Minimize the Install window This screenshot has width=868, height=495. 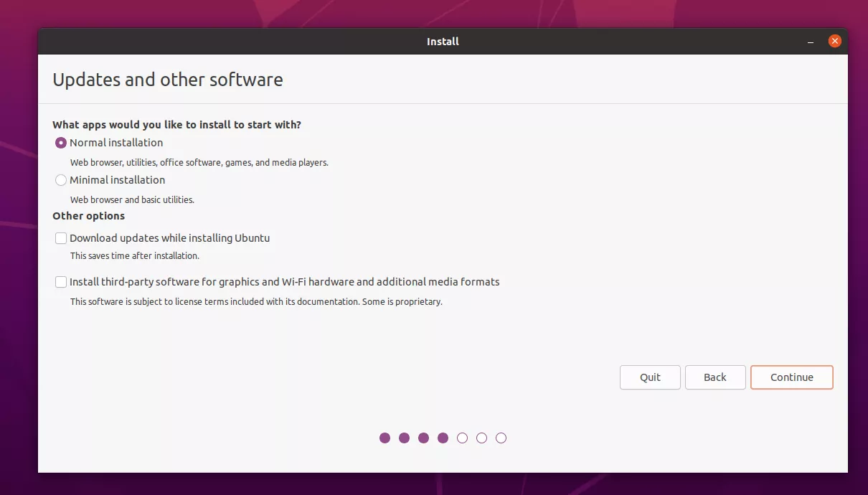pyautogui.click(x=811, y=42)
